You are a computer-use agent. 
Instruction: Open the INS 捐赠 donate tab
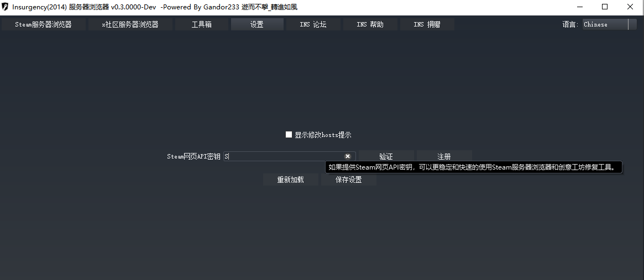pyautogui.click(x=427, y=24)
